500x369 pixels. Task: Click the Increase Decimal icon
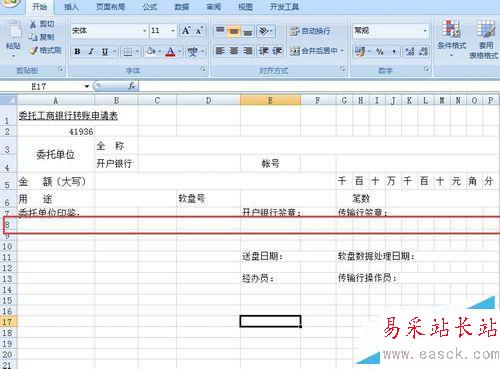coord(410,51)
